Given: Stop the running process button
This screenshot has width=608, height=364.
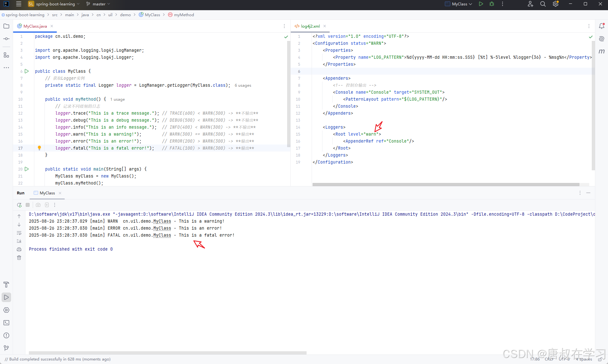Looking at the screenshot, I should coord(28,205).
